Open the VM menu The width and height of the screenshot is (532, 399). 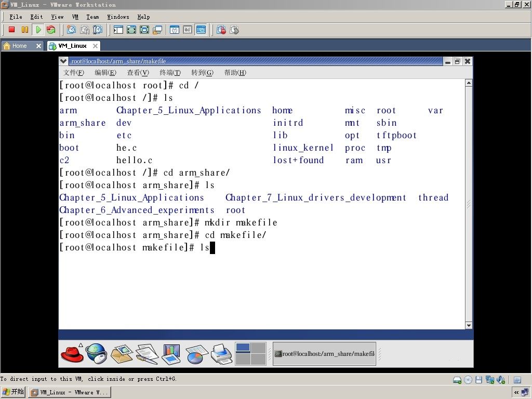(75, 17)
